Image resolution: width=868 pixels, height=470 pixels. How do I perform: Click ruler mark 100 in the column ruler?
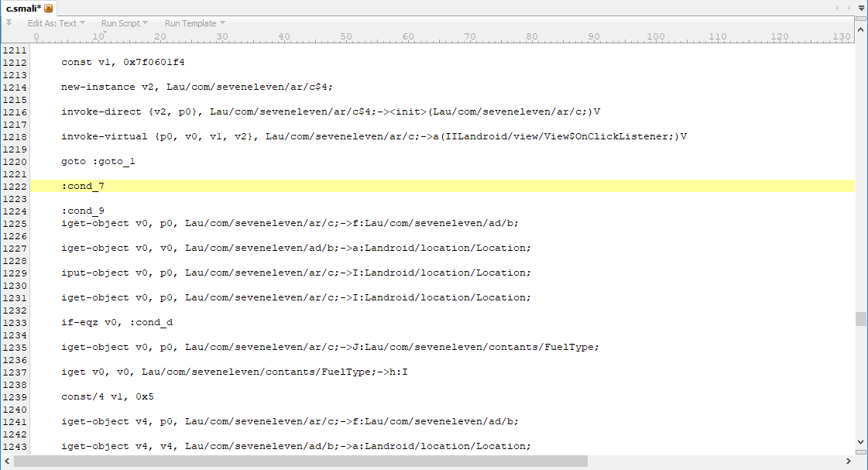(656, 36)
